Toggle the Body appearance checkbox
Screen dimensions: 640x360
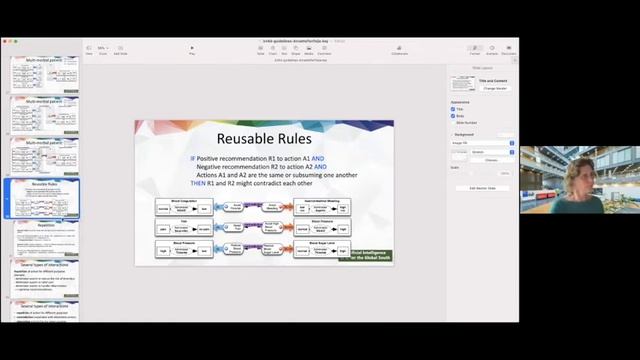(x=453, y=116)
